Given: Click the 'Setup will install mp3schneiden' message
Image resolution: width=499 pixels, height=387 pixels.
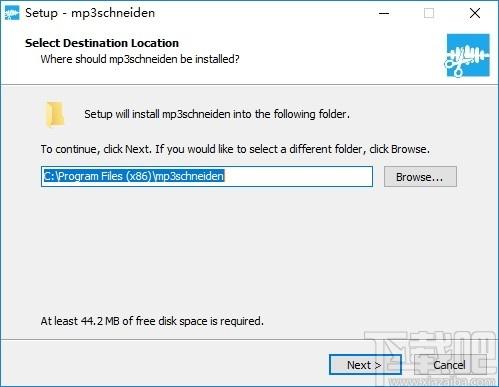Looking at the screenshot, I should point(217,114).
